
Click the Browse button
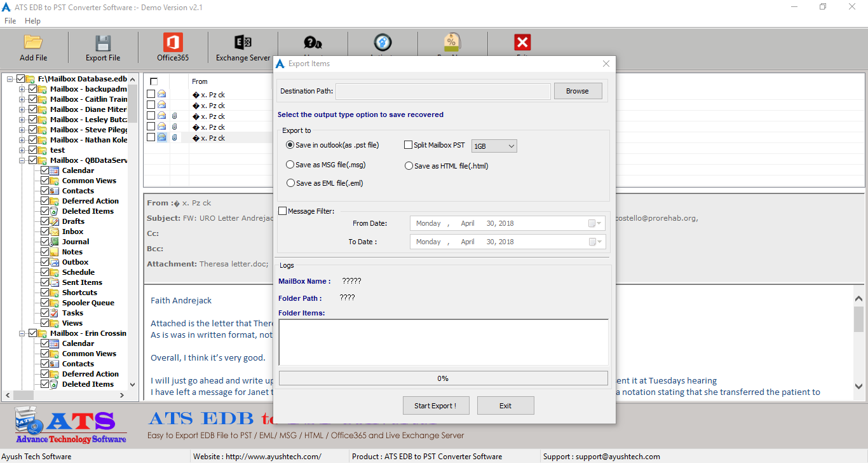point(577,91)
